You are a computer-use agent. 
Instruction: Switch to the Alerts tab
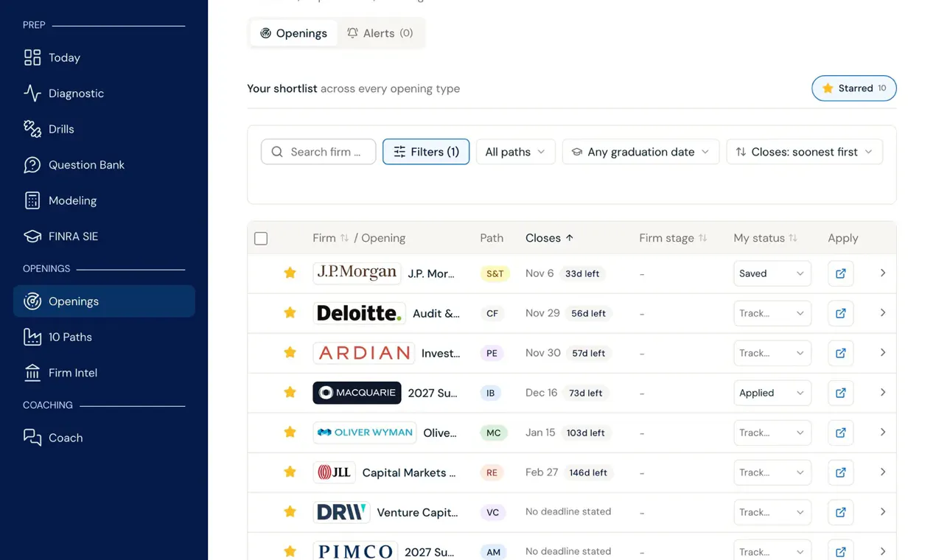pyautogui.click(x=380, y=33)
